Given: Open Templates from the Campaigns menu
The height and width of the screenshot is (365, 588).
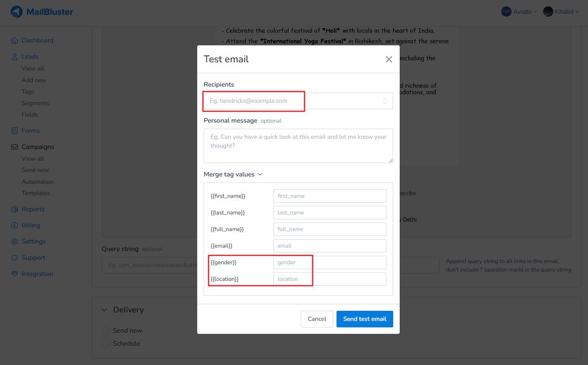Looking at the screenshot, I should click(36, 193).
